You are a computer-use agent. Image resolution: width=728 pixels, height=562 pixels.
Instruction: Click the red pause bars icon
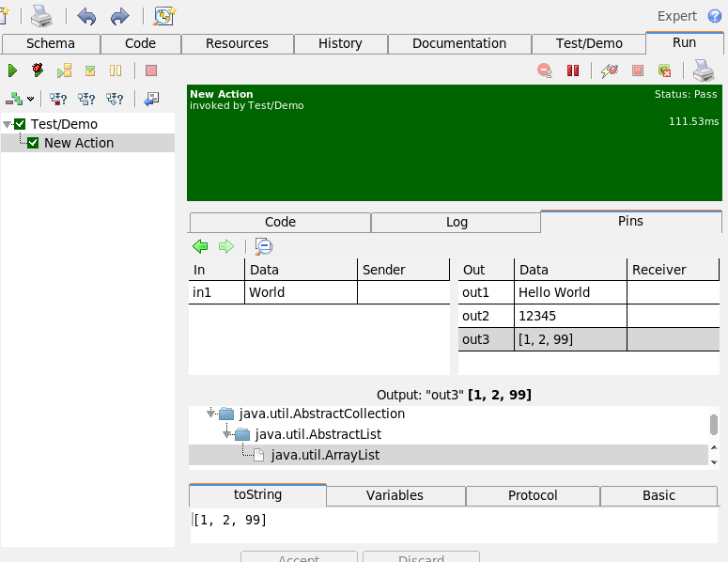pyautogui.click(x=572, y=70)
